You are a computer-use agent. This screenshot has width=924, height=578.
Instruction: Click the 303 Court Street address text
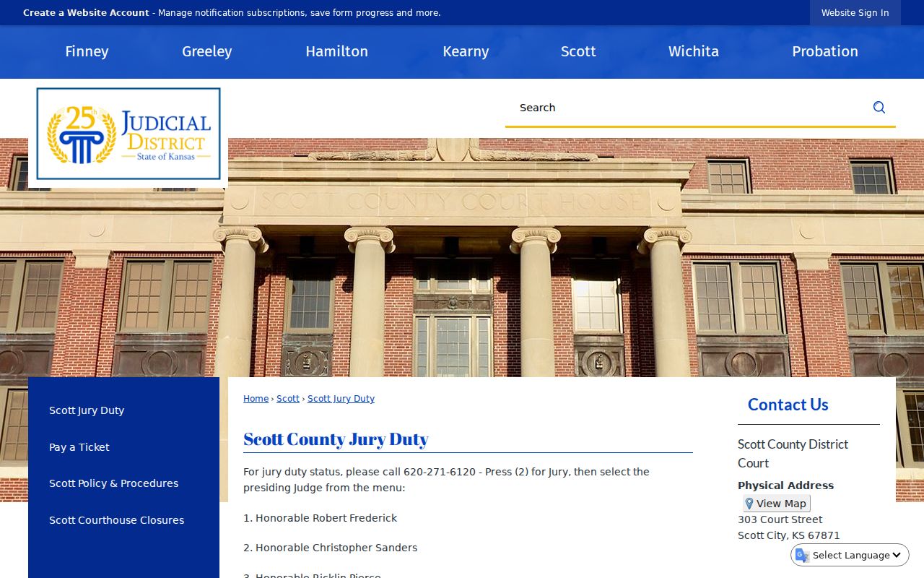(780, 519)
